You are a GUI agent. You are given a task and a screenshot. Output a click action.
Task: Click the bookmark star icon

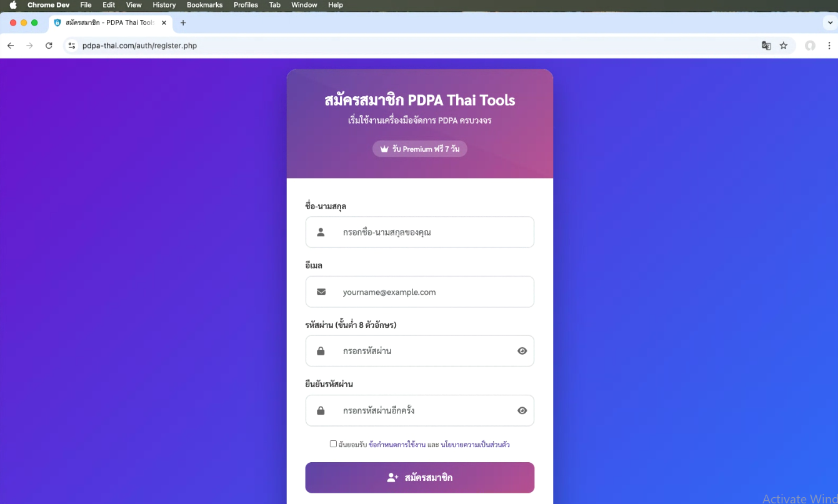point(784,45)
